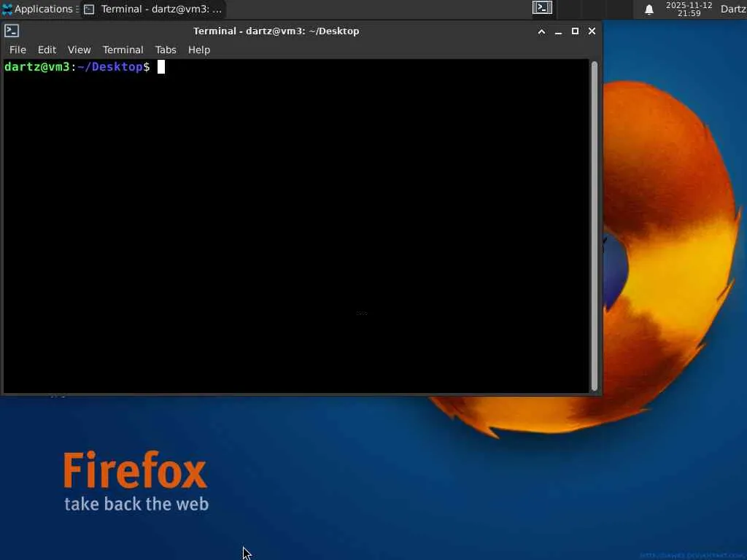This screenshot has width=747, height=560.
Task: Click the terminal vertical scrollbar
Action: pyautogui.click(x=594, y=226)
